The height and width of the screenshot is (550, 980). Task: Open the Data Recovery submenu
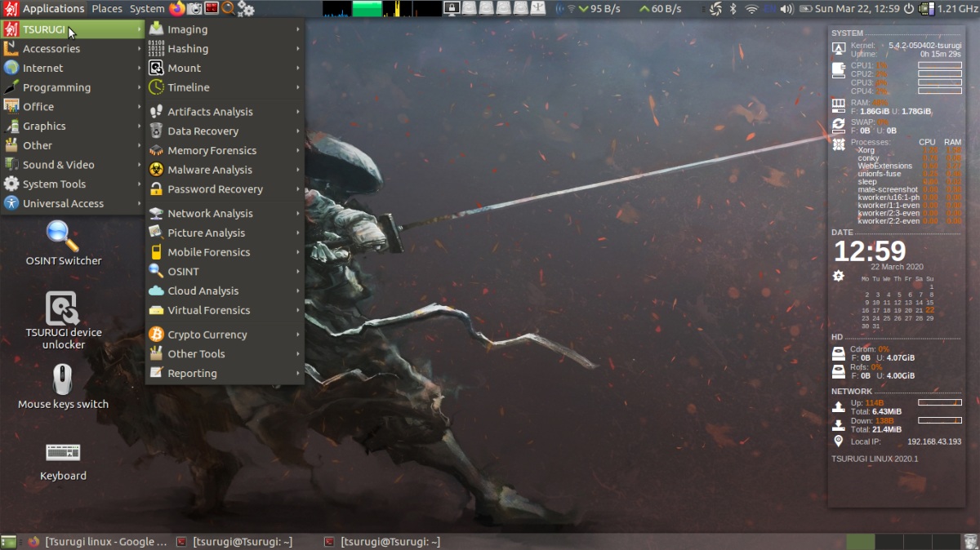tap(225, 131)
